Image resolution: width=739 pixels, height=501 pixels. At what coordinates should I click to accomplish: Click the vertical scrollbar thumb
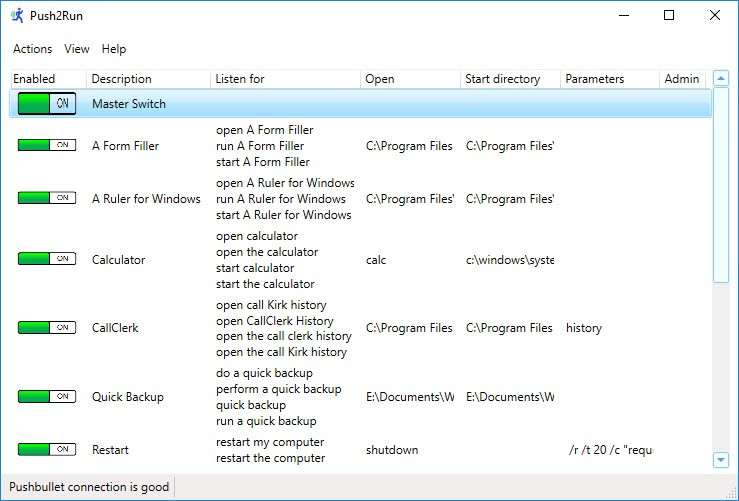[721, 185]
